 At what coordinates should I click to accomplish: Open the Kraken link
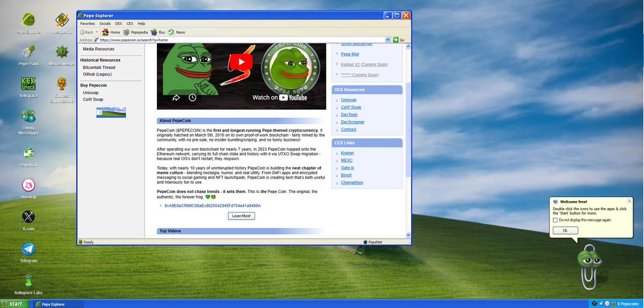tap(347, 153)
